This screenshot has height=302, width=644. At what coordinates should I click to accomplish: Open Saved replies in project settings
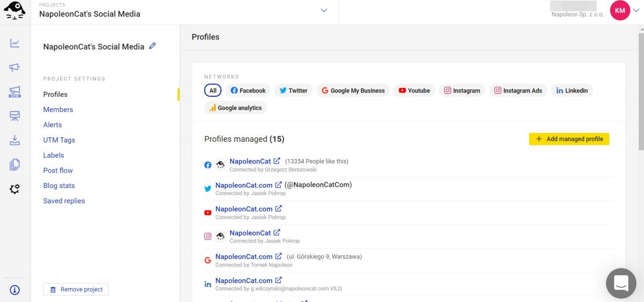pyautogui.click(x=64, y=201)
